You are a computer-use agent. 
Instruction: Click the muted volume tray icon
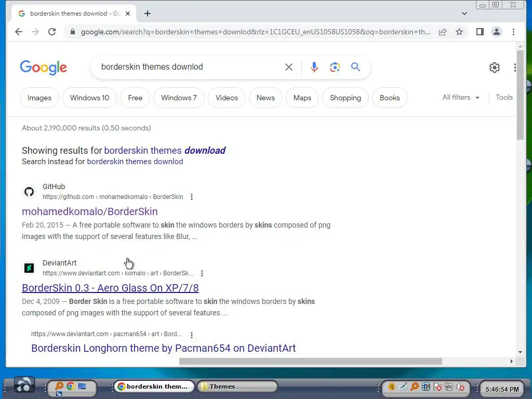pos(460,387)
